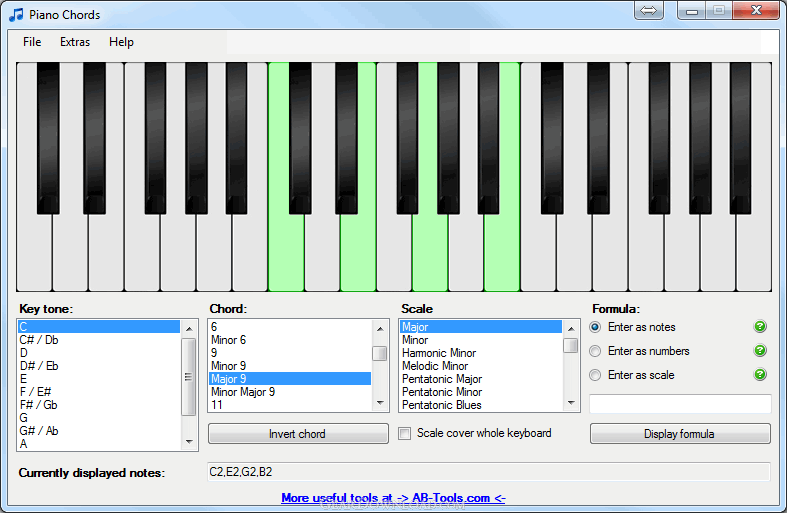The image size is (787, 513).
Task: Select the Pentatonic Major scale
Action: [481, 379]
